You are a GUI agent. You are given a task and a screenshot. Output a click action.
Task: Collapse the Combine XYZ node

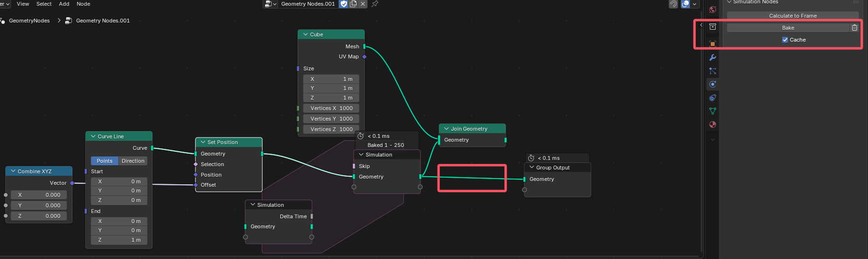[13, 171]
